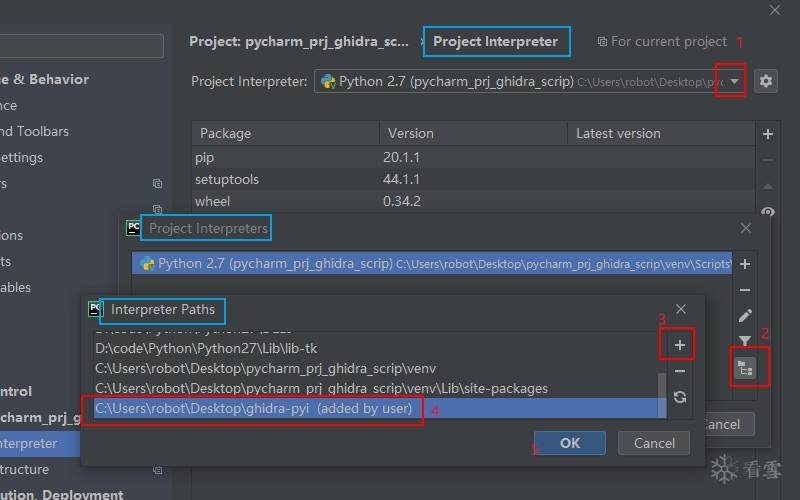This screenshot has height=500, width=800.
Task: Select the venv\Lib\site-packages path entry
Action: (x=375, y=388)
